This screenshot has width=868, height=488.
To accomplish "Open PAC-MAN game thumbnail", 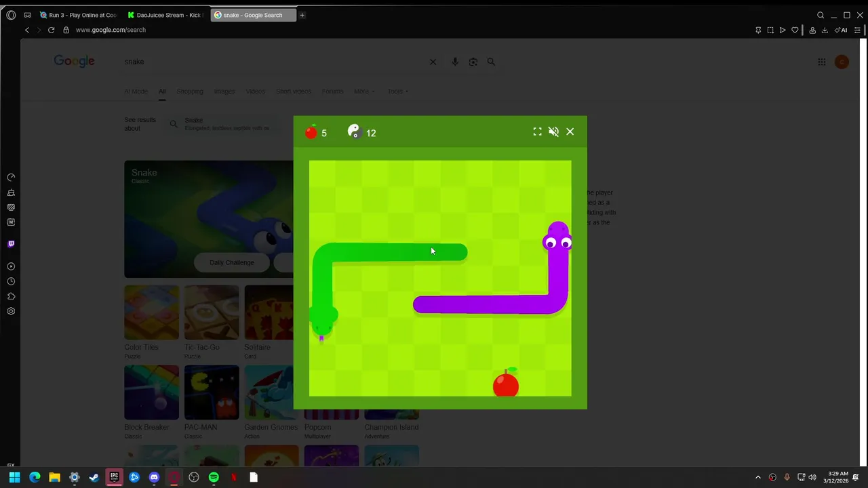I will pyautogui.click(x=212, y=392).
